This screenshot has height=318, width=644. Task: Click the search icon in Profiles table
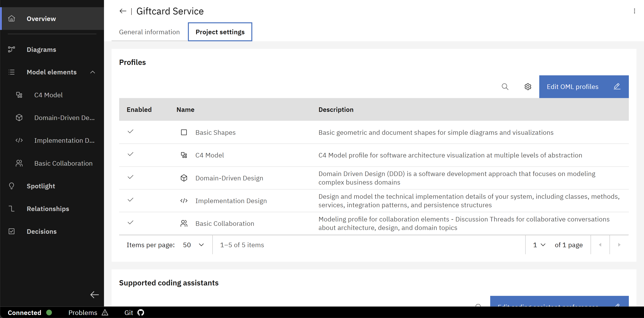tap(505, 87)
